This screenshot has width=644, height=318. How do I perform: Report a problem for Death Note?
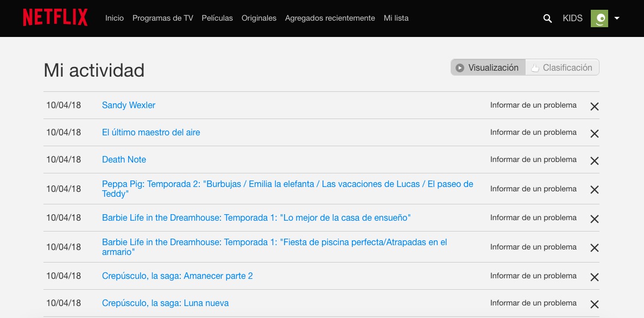(x=533, y=159)
